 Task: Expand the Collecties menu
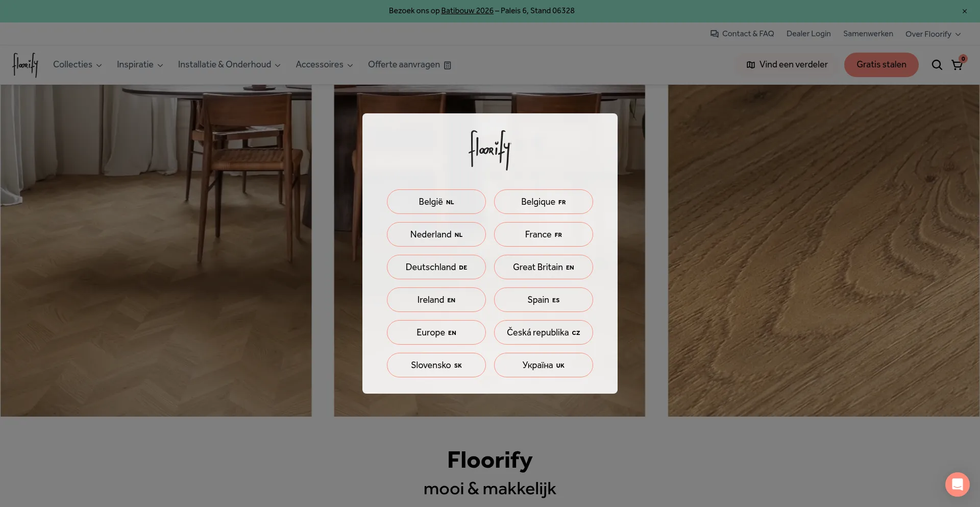point(77,65)
